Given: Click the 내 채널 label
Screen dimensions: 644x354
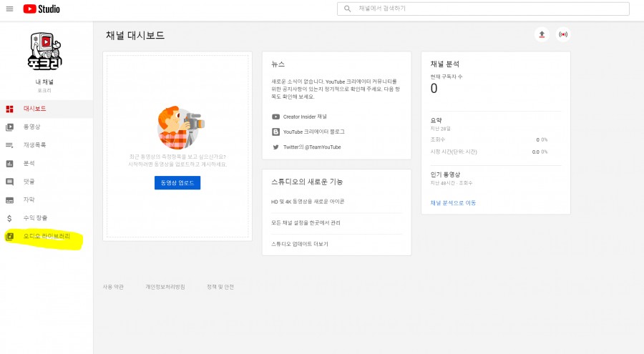Looking at the screenshot, I should click(44, 82).
